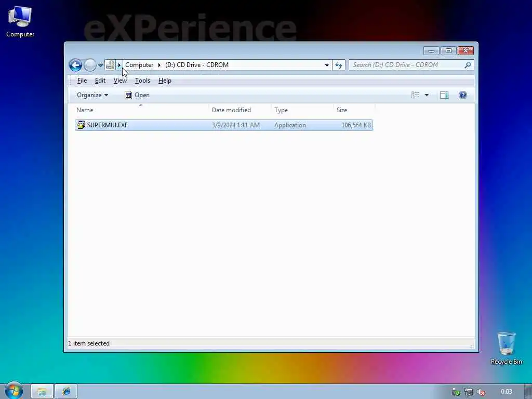Open the Help menu
Image resolution: width=532 pixels, height=399 pixels.
pos(165,81)
